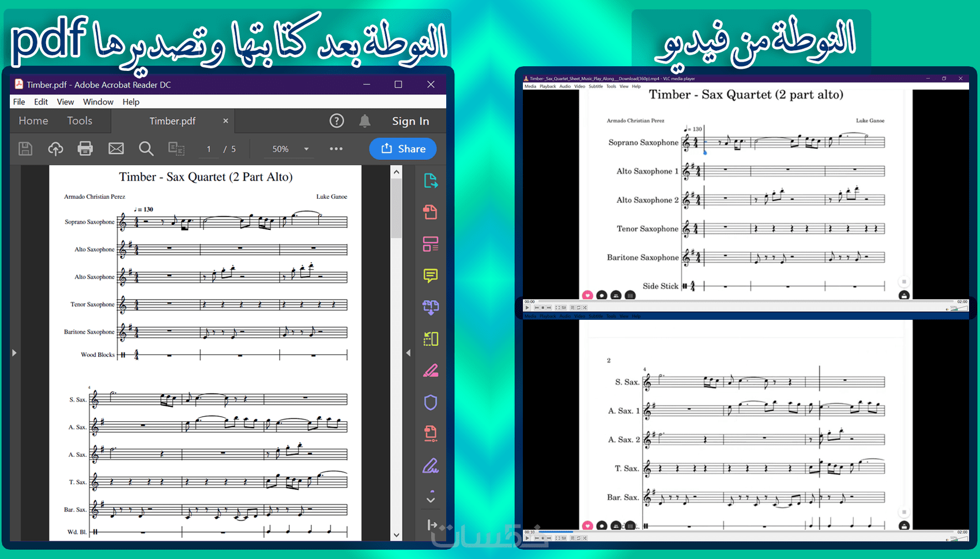This screenshot has width=980, height=559.
Task: Open the yellow Comment tool
Action: (431, 275)
